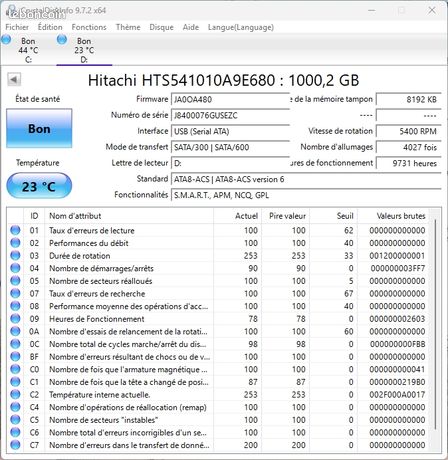448x460 pixels.
Task: Click the CrystalDiskInfo title bar app icon
Action: [x=11, y=10]
